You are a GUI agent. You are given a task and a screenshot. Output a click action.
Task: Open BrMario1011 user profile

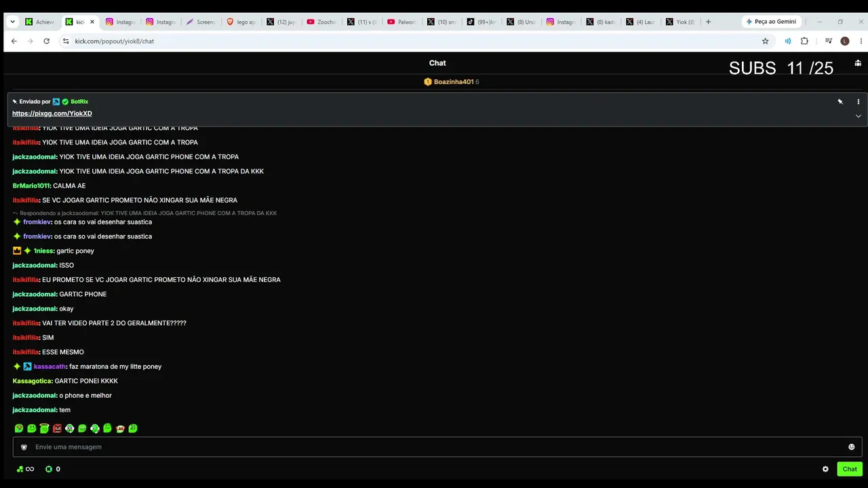point(31,186)
